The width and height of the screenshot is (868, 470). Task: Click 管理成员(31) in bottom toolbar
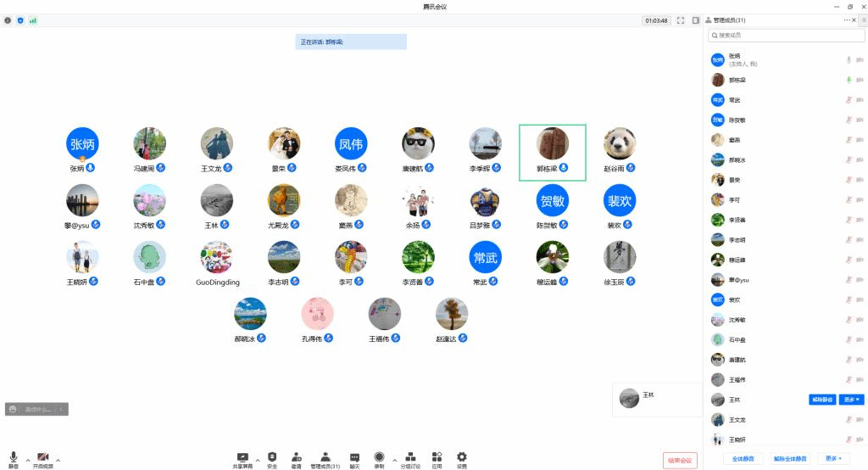tap(325, 458)
